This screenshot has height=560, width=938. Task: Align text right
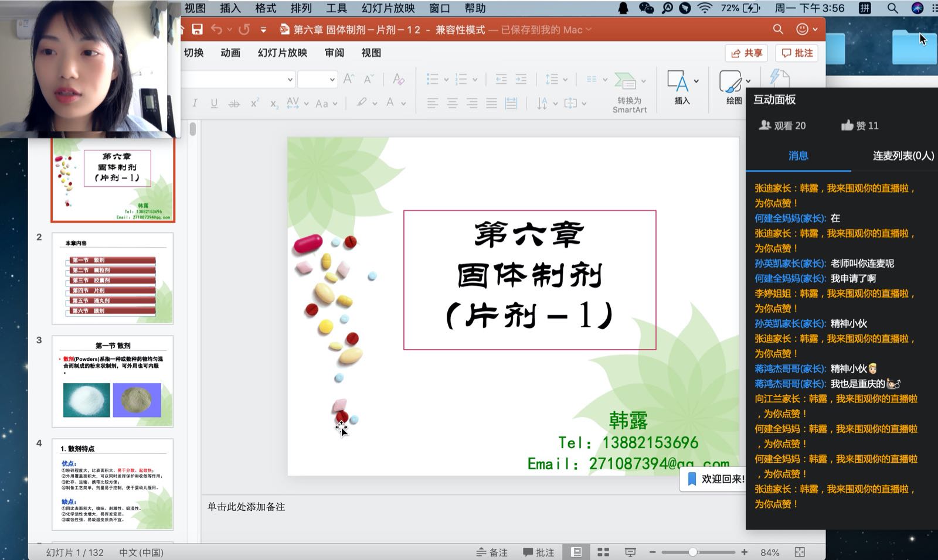click(x=472, y=104)
